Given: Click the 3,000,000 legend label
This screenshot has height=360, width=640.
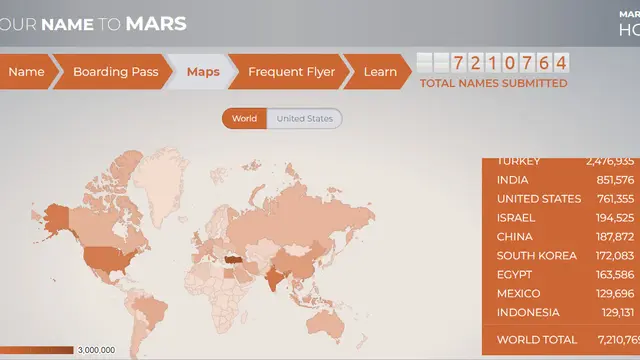Looking at the screenshot, I should click(96, 350).
